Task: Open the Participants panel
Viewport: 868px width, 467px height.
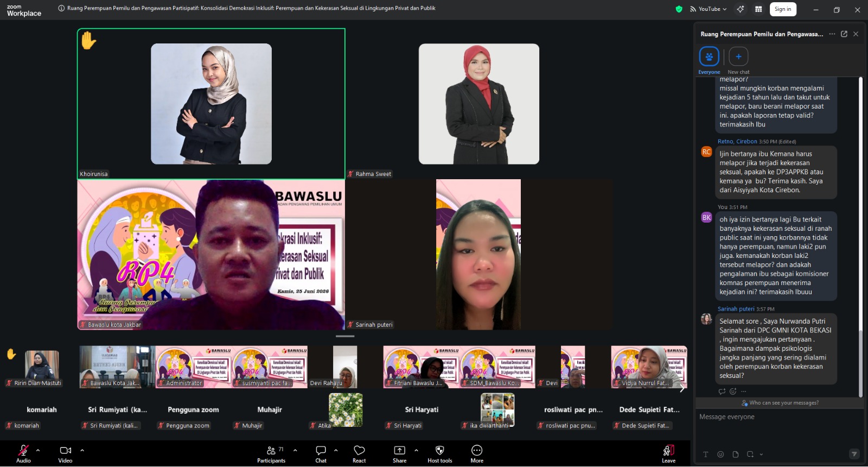Action: pos(271,454)
